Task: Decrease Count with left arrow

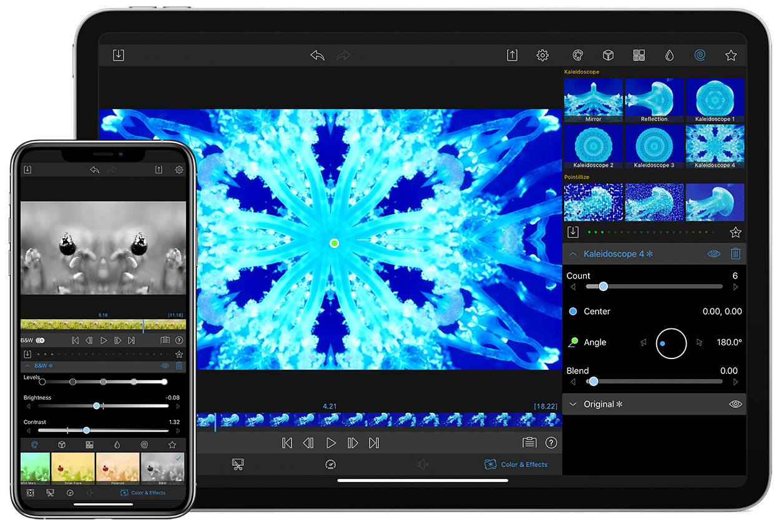Action: 573,287
